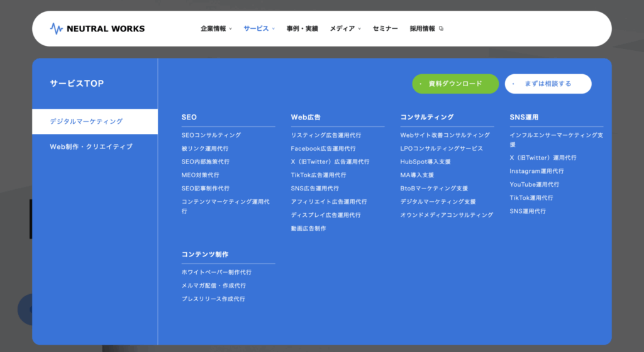Expand the 企業情報 dropdown menu
This screenshot has width=644, height=352.
(216, 28)
